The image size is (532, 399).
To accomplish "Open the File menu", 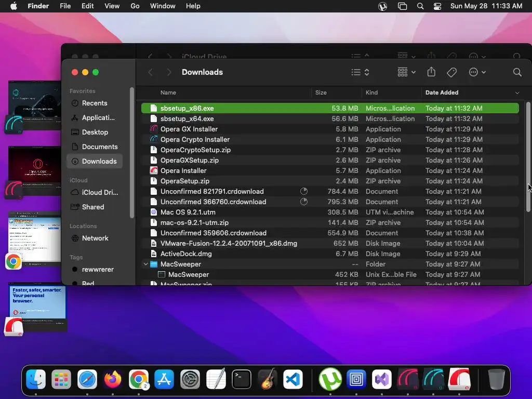I will (x=65, y=6).
